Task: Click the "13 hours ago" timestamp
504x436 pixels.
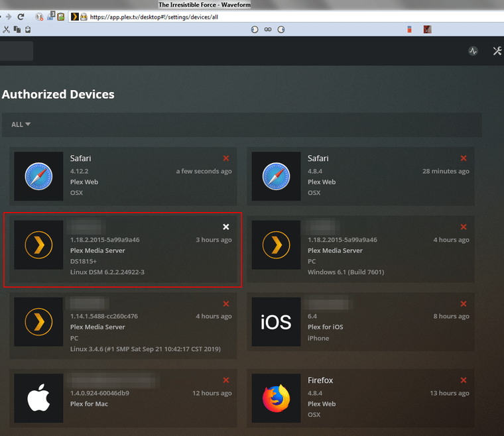Action: tap(450, 393)
